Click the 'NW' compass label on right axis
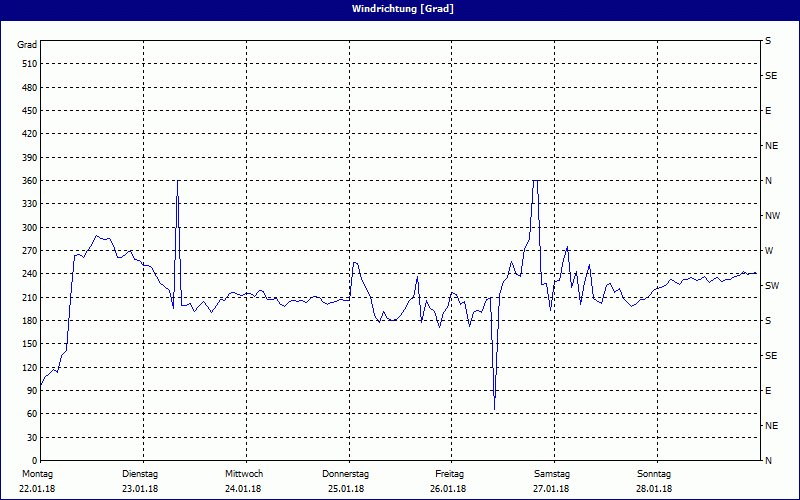 point(772,216)
